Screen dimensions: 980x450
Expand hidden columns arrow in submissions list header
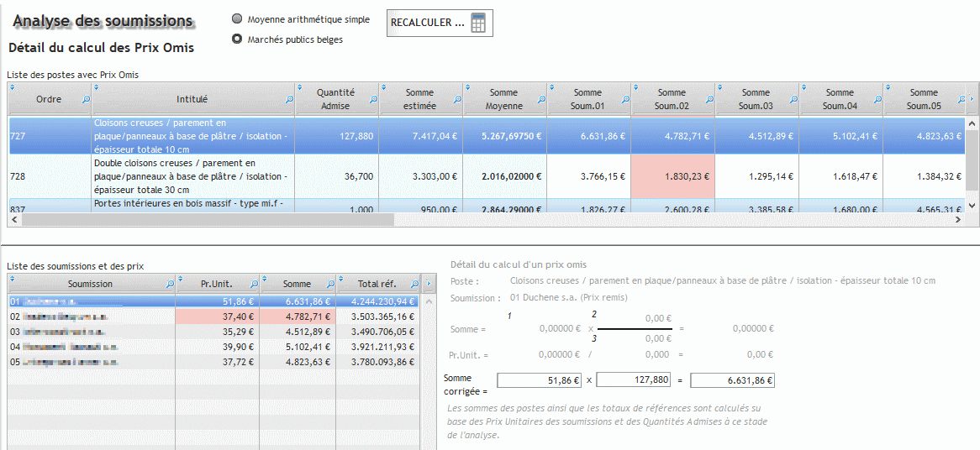[428, 284]
